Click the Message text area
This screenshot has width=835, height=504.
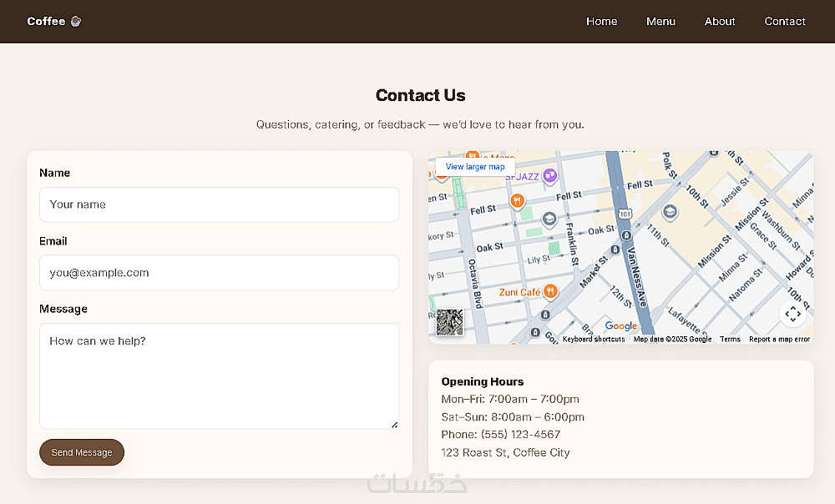pos(219,375)
